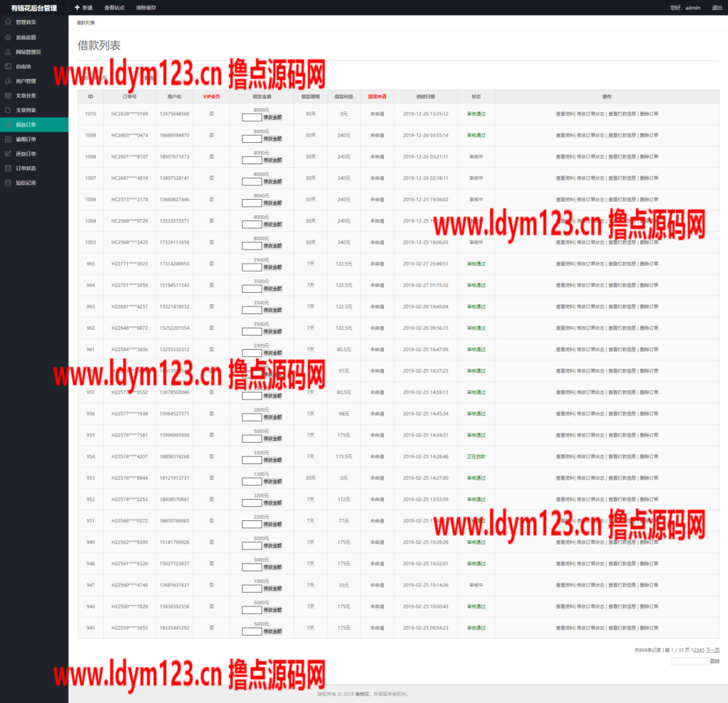This screenshot has width=728, height=703.
Task: Click the grid icon beside 借款订单
Action: [8, 124]
